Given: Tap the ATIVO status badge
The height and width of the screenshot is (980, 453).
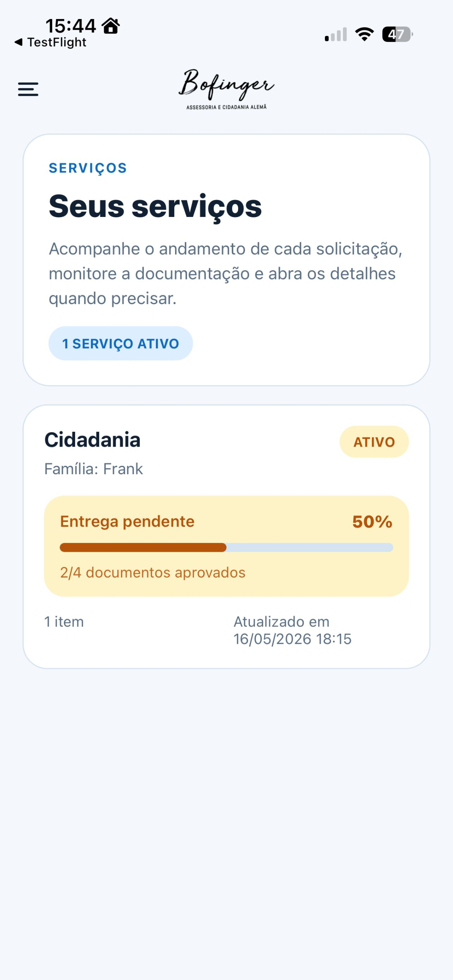Looking at the screenshot, I should click(374, 442).
